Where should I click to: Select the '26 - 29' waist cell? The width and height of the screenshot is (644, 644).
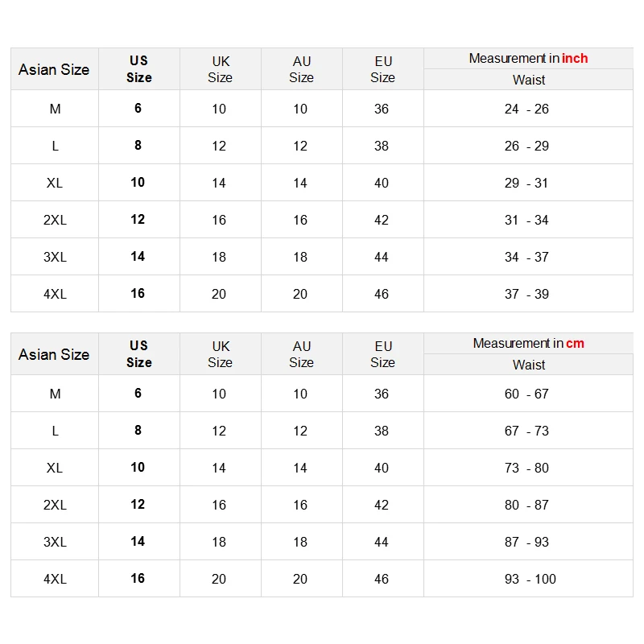coord(527,146)
